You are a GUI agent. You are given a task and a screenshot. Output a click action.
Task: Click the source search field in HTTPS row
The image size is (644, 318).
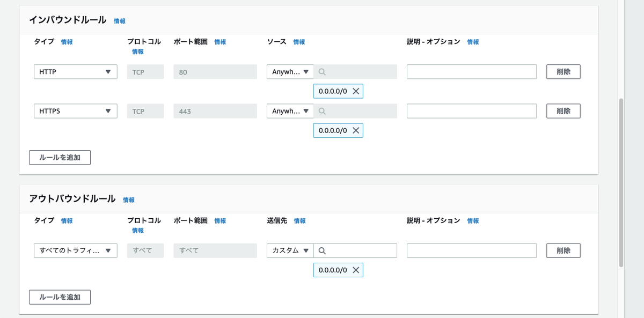tap(355, 111)
